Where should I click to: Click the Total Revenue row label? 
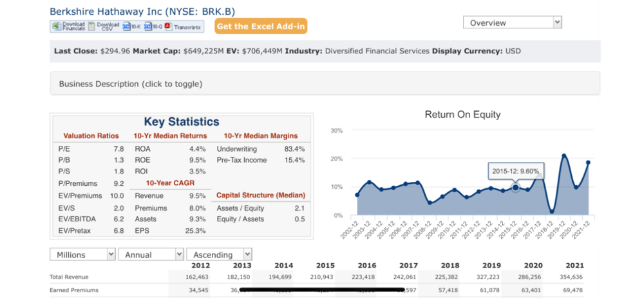point(69,277)
